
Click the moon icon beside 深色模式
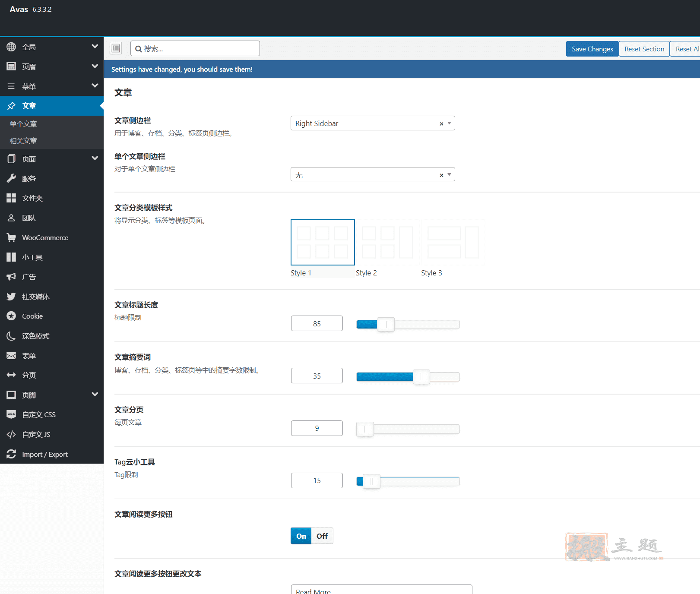coord(11,336)
